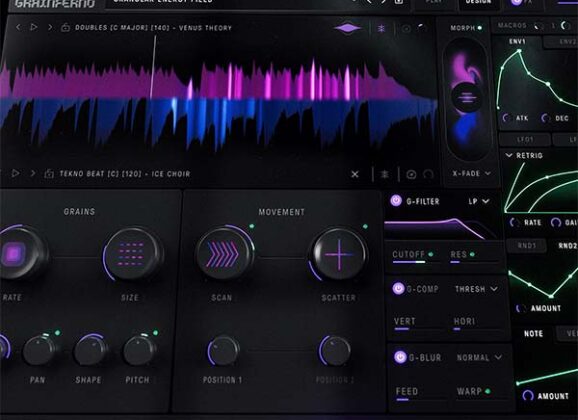Toggle the Scan knob modulation dot
Screen dimensions: 578x420
(252, 226)
